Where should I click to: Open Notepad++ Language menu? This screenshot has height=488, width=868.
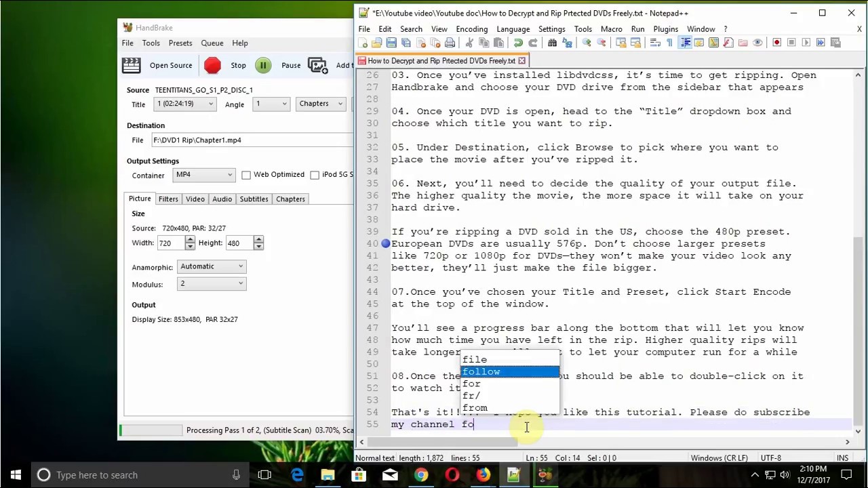click(x=513, y=29)
